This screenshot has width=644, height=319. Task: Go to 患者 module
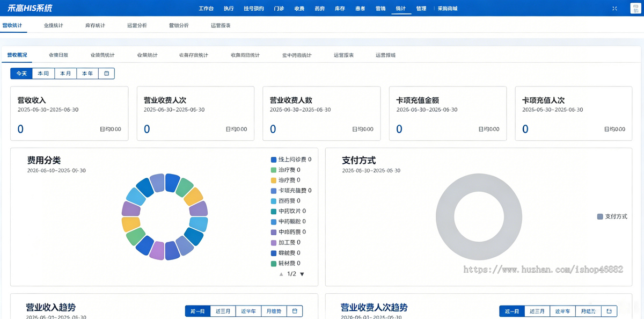coord(360,9)
